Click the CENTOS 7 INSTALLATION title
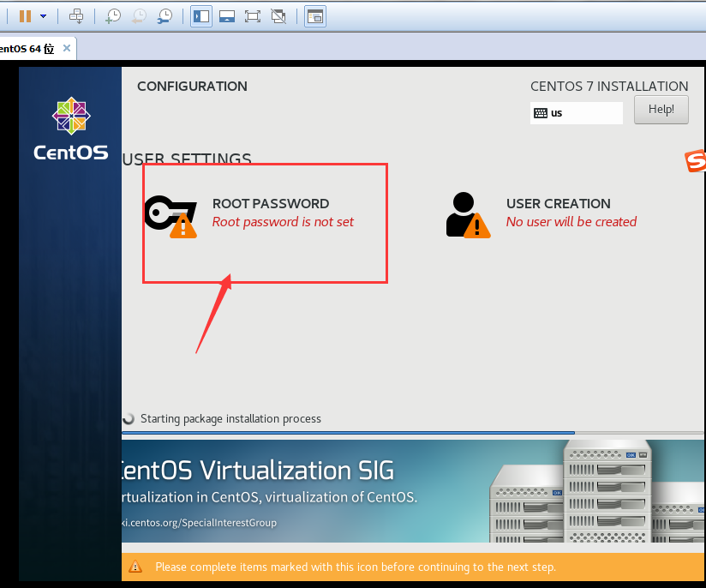The height and width of the screenshot is (588, 706). pos(609,86)
